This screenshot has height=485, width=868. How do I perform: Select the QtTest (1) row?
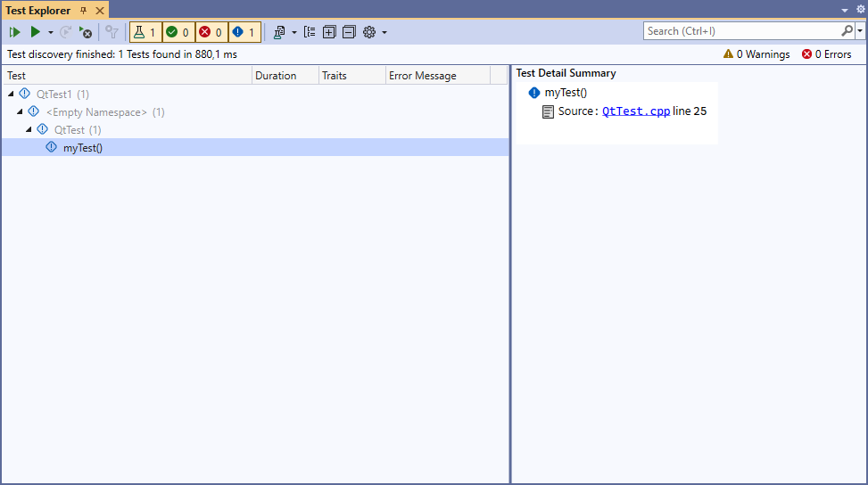click(x=255, y=129)
